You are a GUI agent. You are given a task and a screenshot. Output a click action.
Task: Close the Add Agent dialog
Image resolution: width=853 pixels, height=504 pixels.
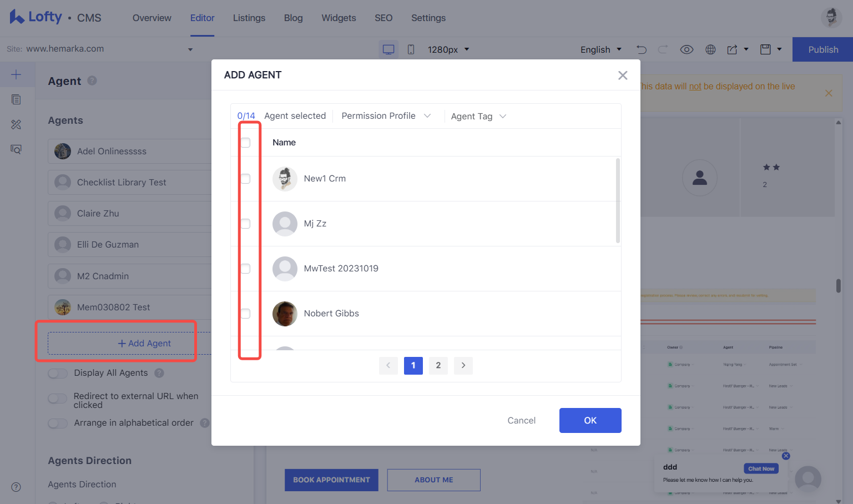pyautogui.click(x=623, y=75)
